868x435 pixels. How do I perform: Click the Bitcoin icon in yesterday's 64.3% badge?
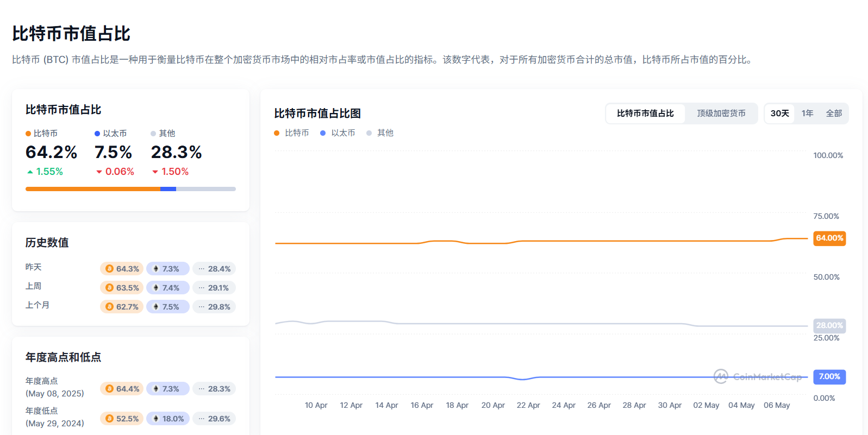[x=109, y=269]
